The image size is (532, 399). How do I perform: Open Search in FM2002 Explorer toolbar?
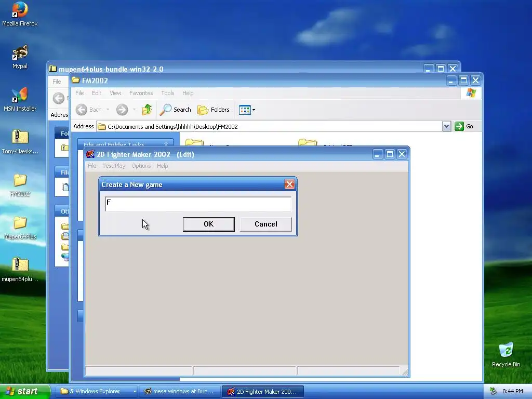pyautogui.click(x=176, y=110)
